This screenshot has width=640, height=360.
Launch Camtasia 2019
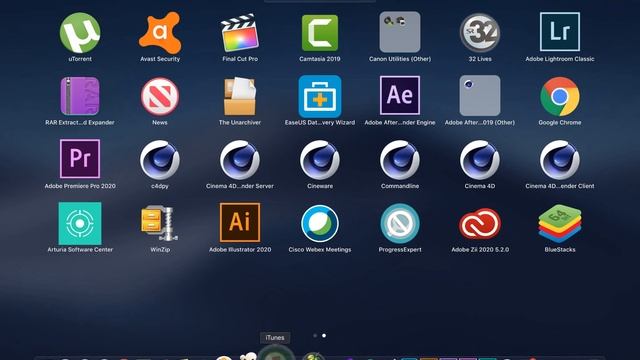click(320, 33)
